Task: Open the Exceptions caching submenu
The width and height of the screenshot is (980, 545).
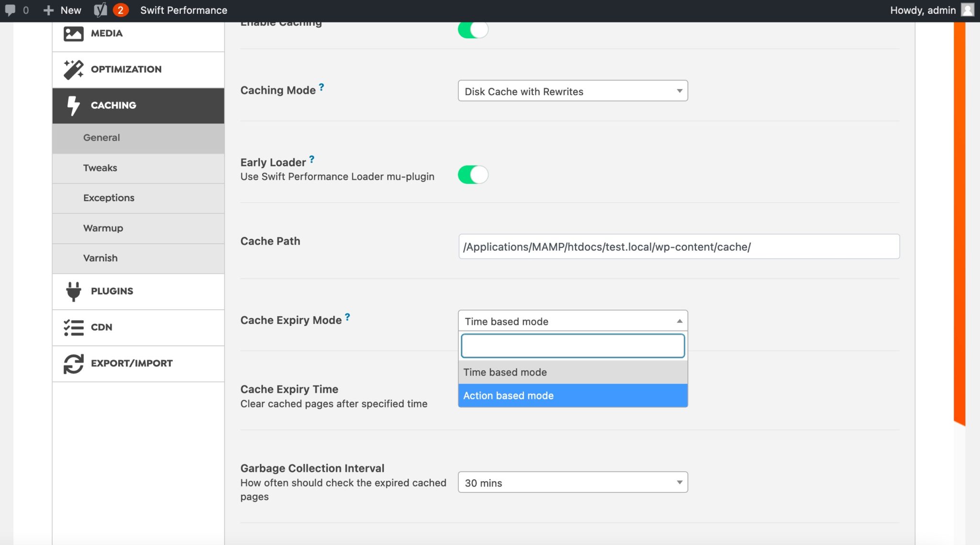Action: [x=138, y=199]
